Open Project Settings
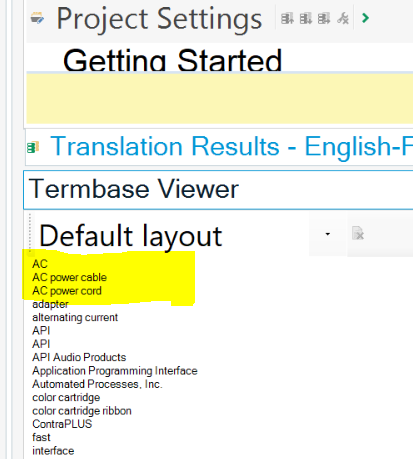This screenshot has width=413, height=459. (x=159, y=19)
